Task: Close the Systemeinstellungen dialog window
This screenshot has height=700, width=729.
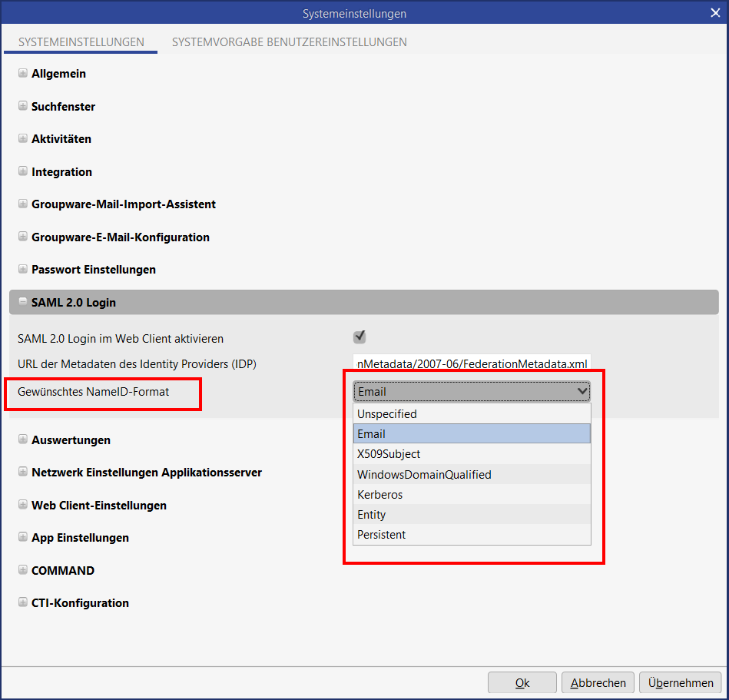Action: (x=714, y=13)
